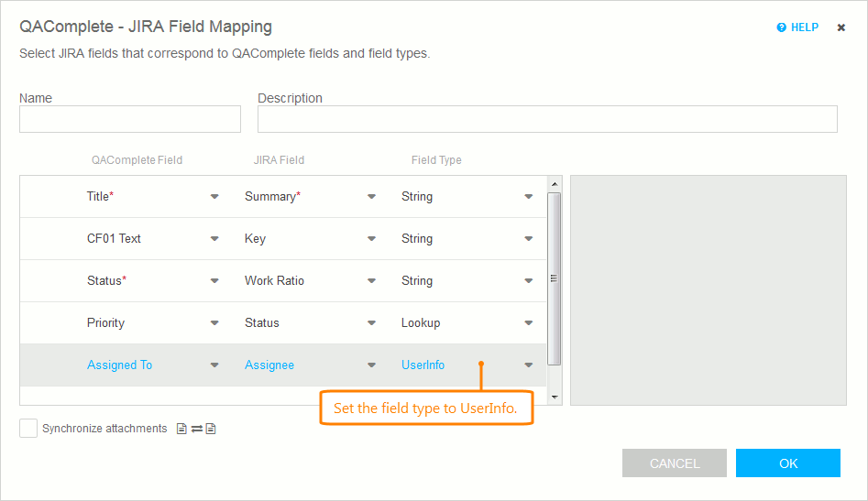Click the synchronize attachments direction icon
This screenshot has height=501, width=868.
pyautogui.click(x=196, y=429)
